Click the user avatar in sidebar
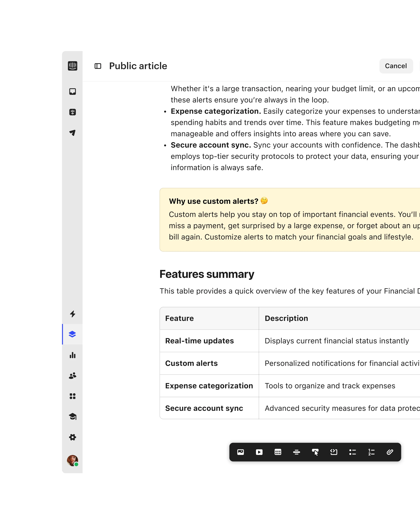This screenshot has width=420, height=525. [x=72, y=461]
